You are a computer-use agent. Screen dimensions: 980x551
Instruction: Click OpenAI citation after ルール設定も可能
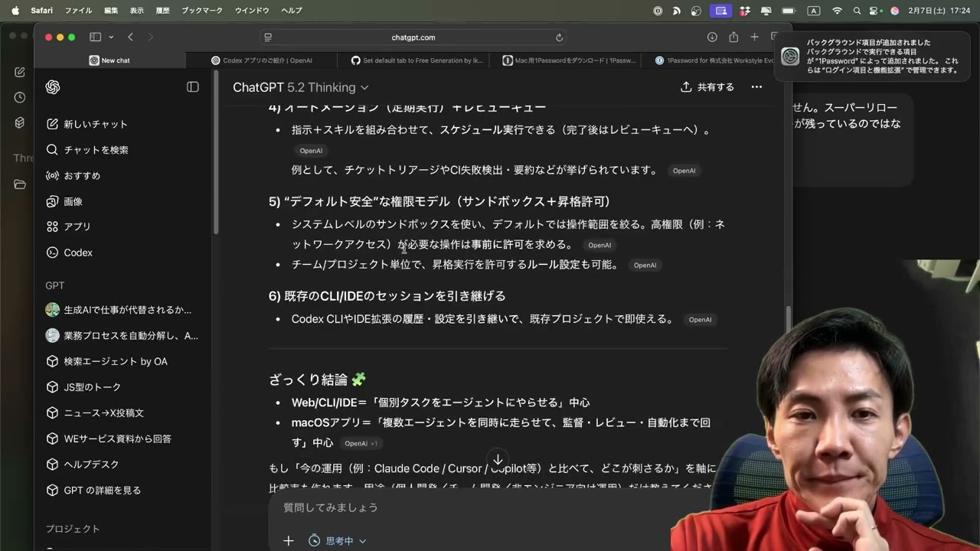[645, 265]
